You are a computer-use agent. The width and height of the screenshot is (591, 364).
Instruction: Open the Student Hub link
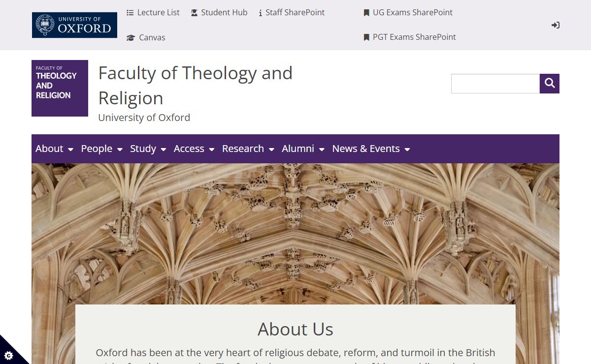coord(219,13)
